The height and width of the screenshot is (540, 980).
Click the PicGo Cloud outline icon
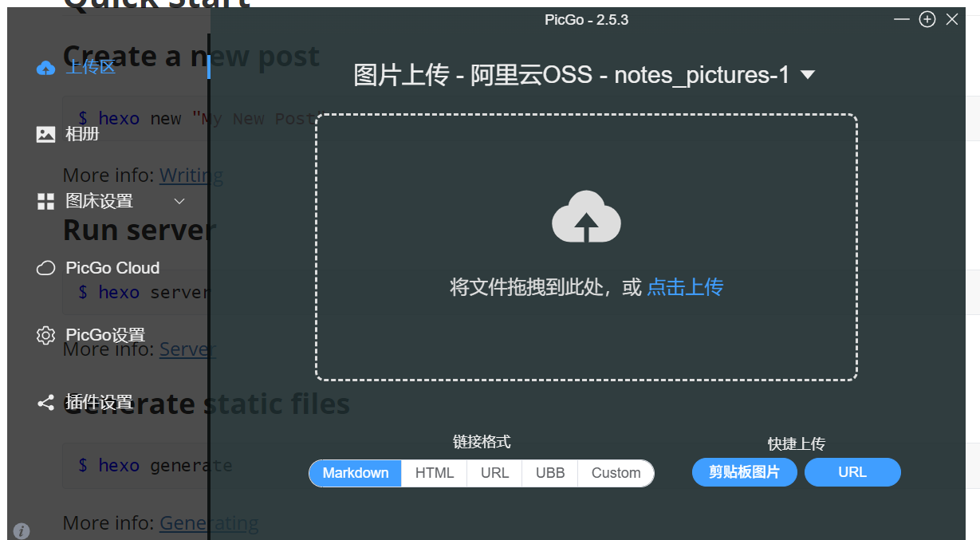pyautogui.click(x=46, y=268)
